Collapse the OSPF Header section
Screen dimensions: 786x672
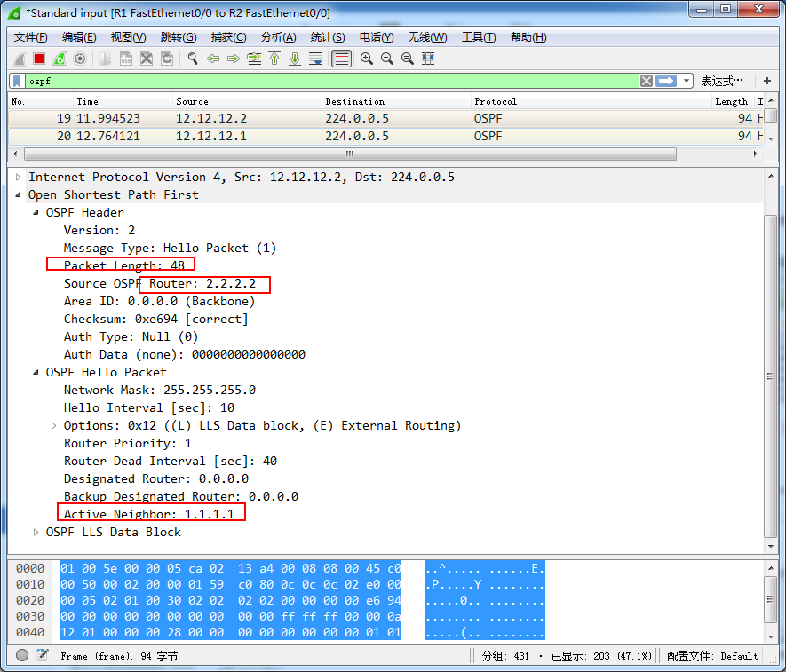[36, 213]
